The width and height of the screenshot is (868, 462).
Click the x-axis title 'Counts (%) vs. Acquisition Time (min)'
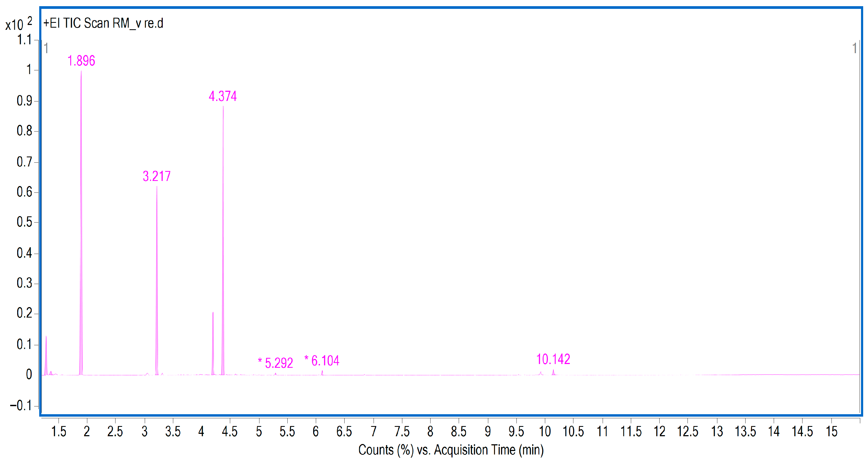click(451, 450)
